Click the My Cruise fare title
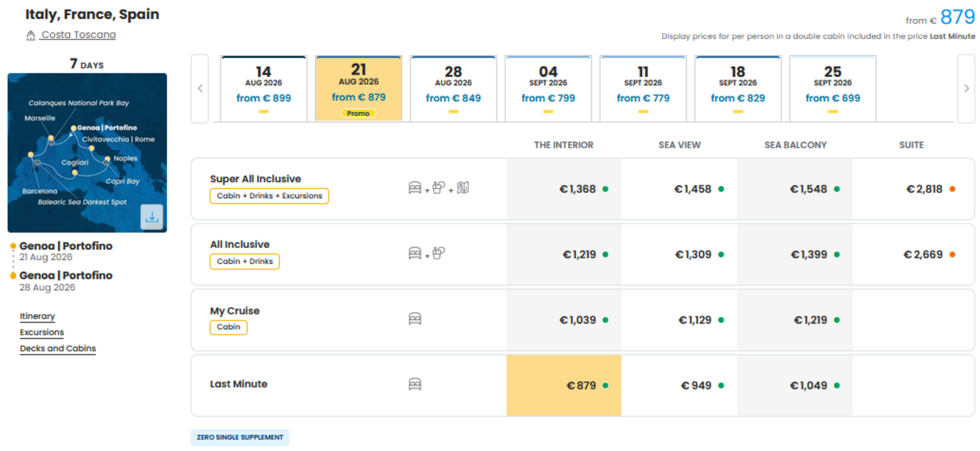Screen dimensions: 980x451 click(x=235, y=311)
